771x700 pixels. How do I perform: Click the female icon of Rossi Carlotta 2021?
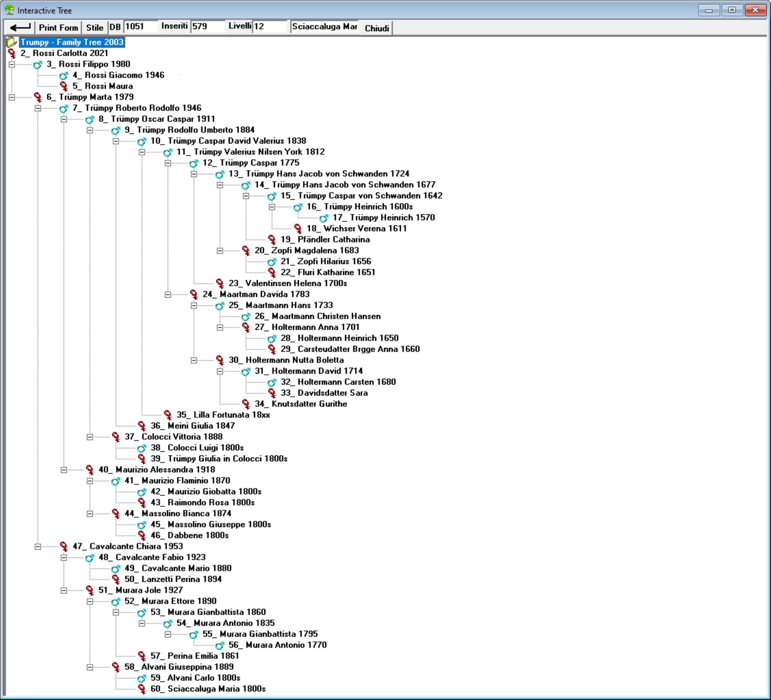tap(12, 53)
